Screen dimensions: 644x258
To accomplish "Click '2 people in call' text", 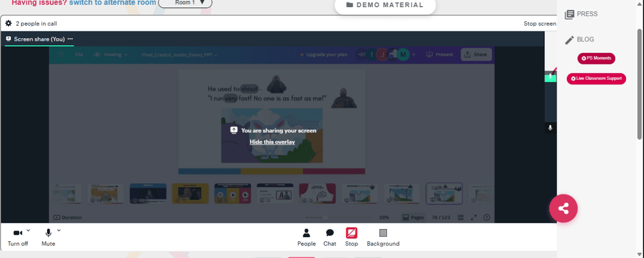I will pyautogui.click(x=36, y=23).
